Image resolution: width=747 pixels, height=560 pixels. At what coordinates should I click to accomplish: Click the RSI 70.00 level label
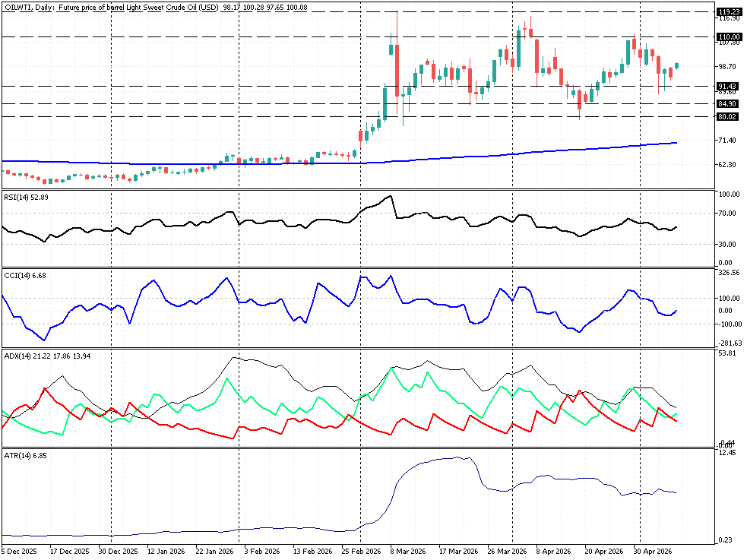coord(730,214)
